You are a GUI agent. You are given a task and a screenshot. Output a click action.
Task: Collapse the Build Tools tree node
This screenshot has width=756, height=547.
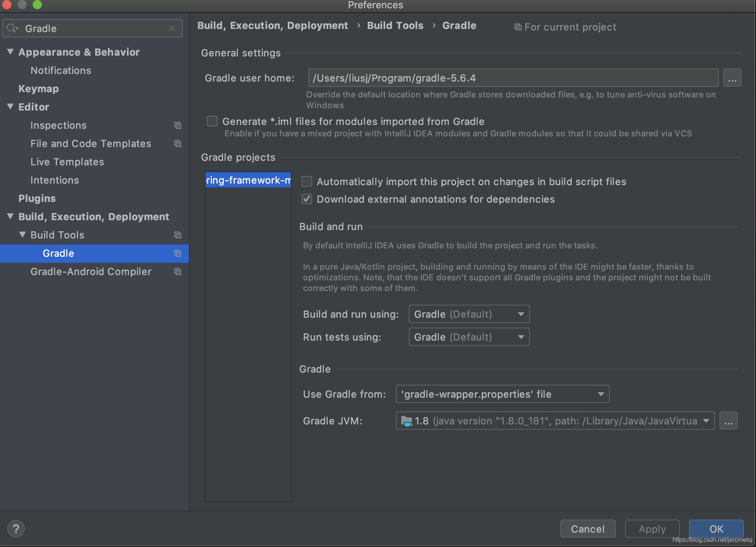coord(22,235)
